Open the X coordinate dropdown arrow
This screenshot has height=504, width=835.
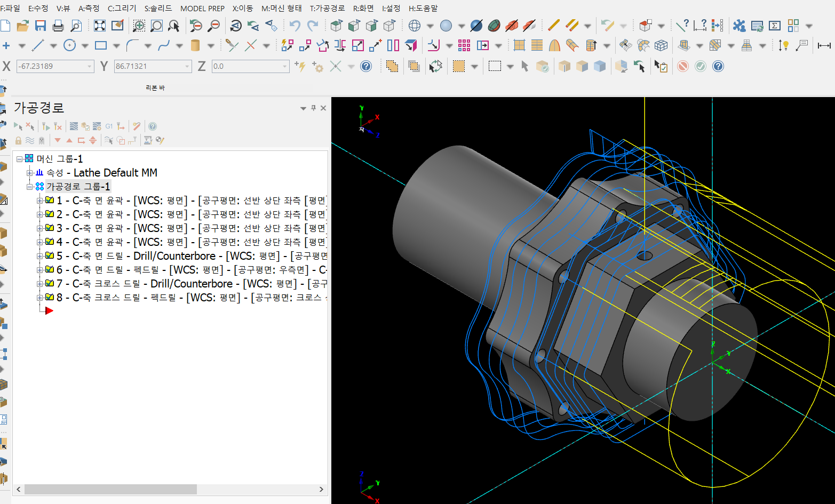click(x=89, y=66)
